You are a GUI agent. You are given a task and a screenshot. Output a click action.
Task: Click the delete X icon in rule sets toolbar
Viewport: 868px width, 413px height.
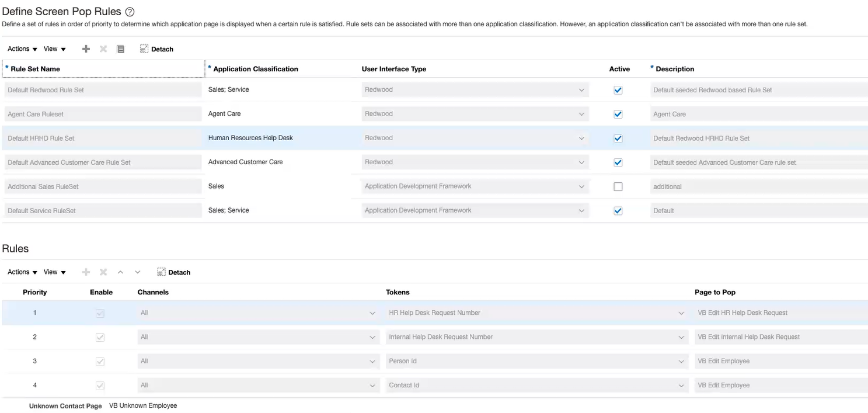click(103, 49)
